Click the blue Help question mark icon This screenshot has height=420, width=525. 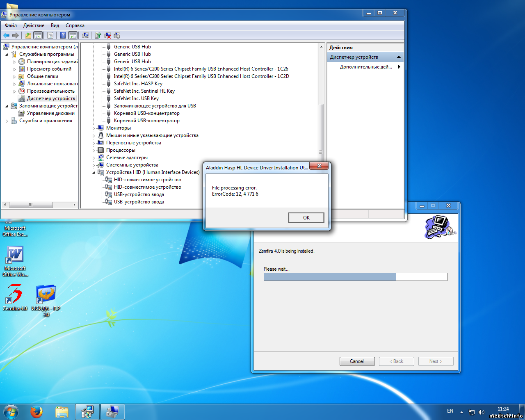coord(63,36)
